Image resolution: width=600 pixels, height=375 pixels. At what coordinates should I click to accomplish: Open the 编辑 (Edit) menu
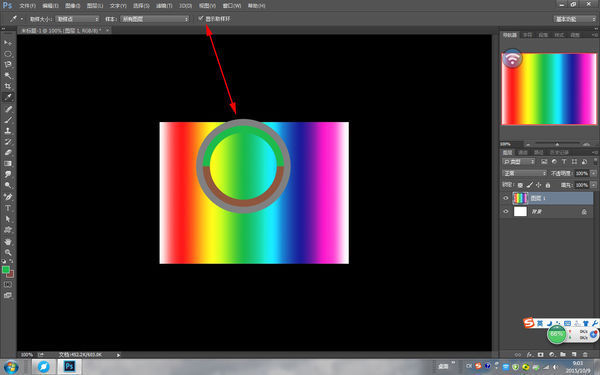click(50, 6)
